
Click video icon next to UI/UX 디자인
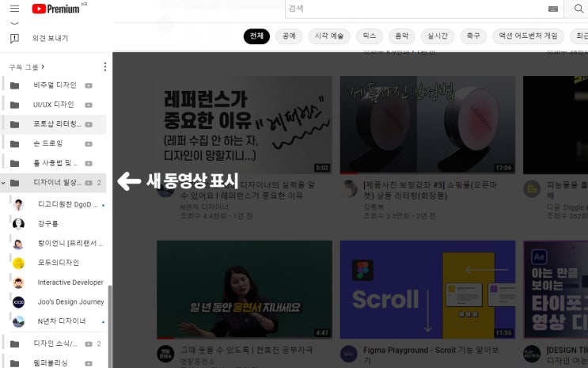click(89, 105)
